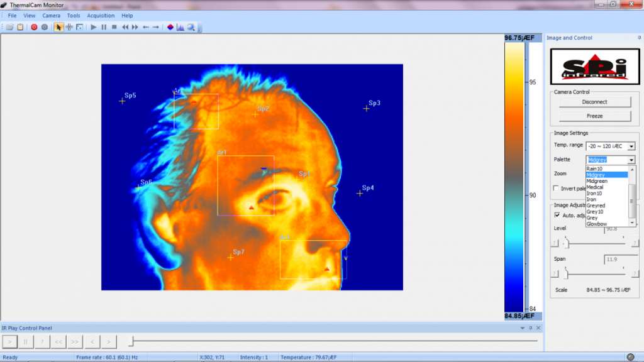Click the magnifier zoom icon in toolbar
This screenshot has height=362, width=644.
pyautogui.click(x=191, y=27)
